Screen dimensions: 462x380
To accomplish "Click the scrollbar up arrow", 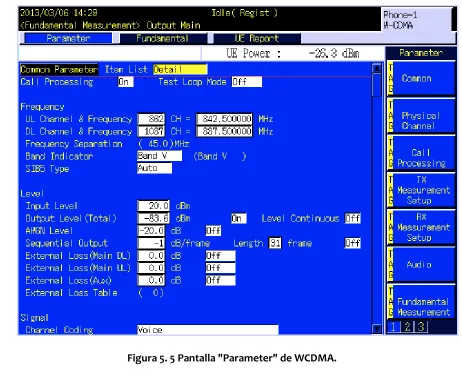I will (x=377, y=68).
